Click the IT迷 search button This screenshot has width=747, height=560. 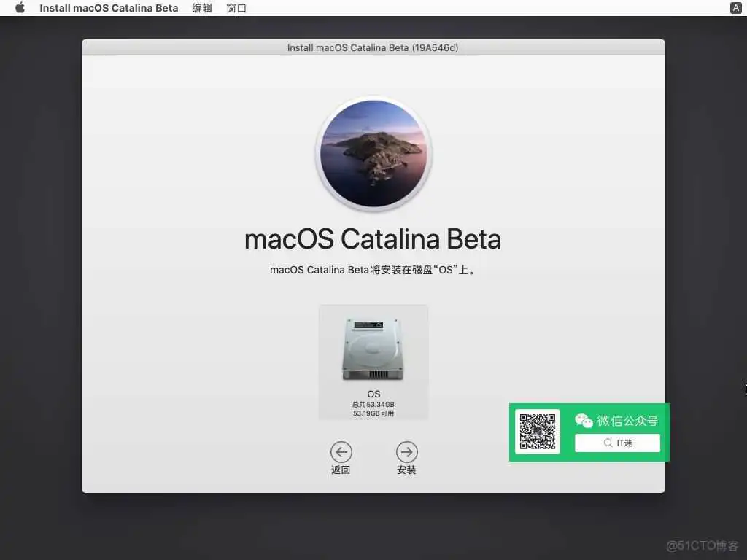pos(617,443)
